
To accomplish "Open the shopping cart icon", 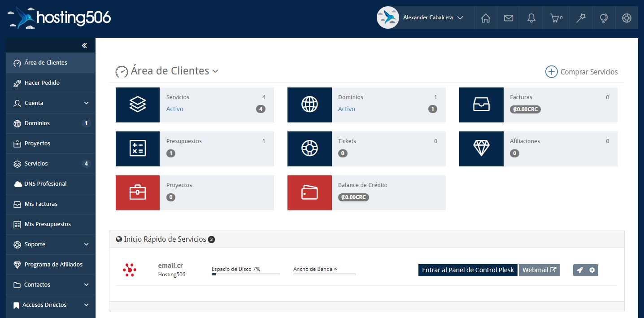I will tap(556, 17).
